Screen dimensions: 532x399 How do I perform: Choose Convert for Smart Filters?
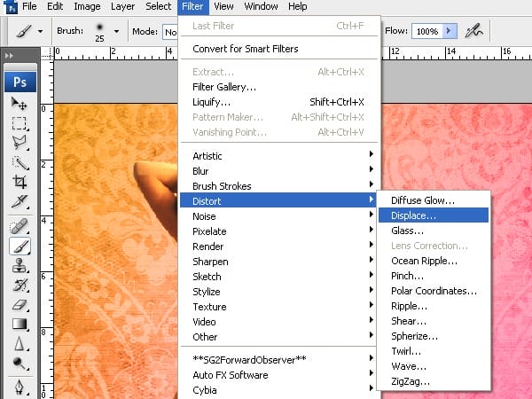pos(279,49)
